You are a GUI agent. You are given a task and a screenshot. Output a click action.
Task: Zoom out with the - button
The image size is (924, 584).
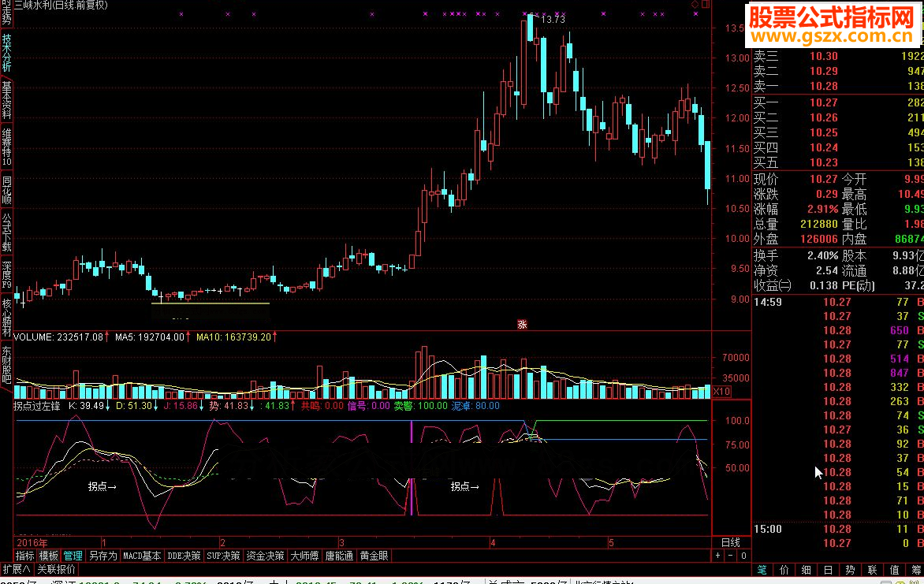(731, 556)
